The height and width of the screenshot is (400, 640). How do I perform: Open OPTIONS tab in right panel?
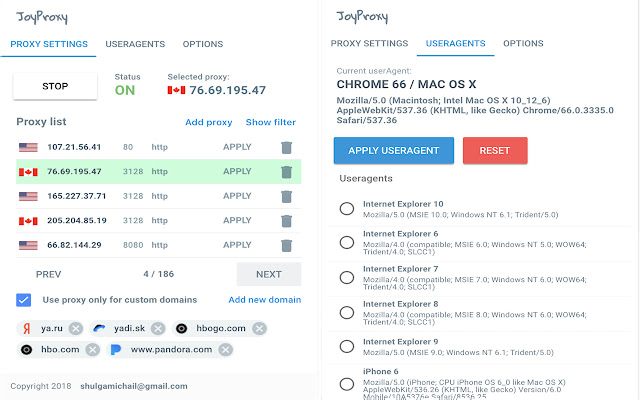coord(523,43)
